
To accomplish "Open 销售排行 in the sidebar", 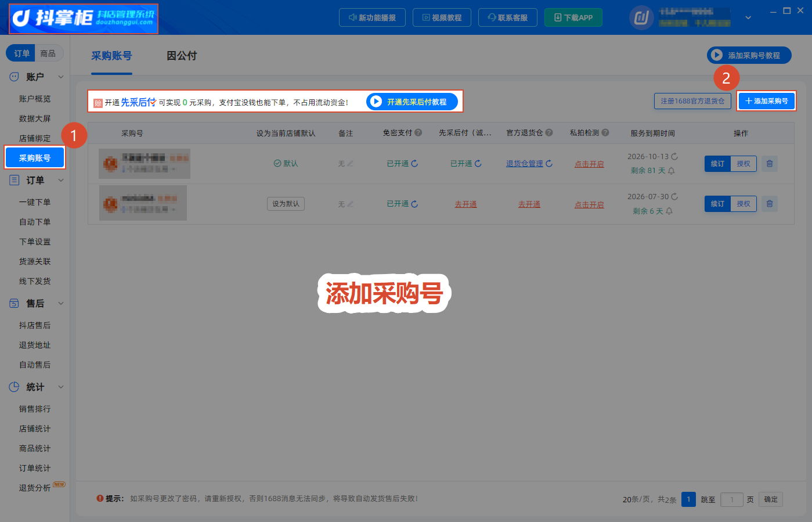I will pos(35,409).
